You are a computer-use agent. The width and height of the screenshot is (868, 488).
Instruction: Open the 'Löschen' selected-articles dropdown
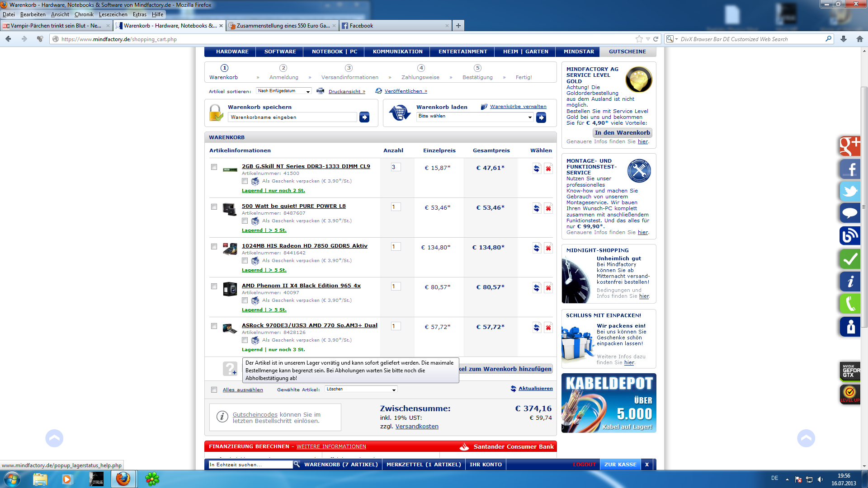pyautogui.click(x=361, y=389)
